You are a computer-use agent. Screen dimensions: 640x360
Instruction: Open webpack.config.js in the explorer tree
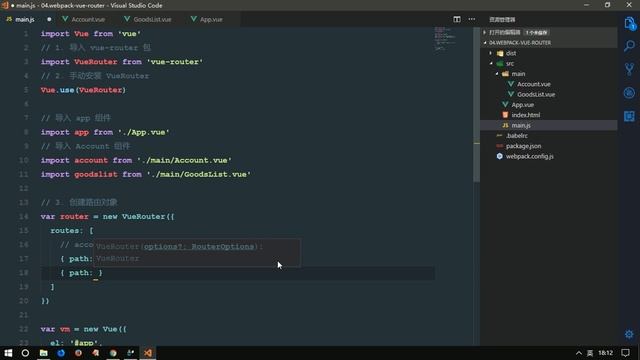click(x=529, y=156)
